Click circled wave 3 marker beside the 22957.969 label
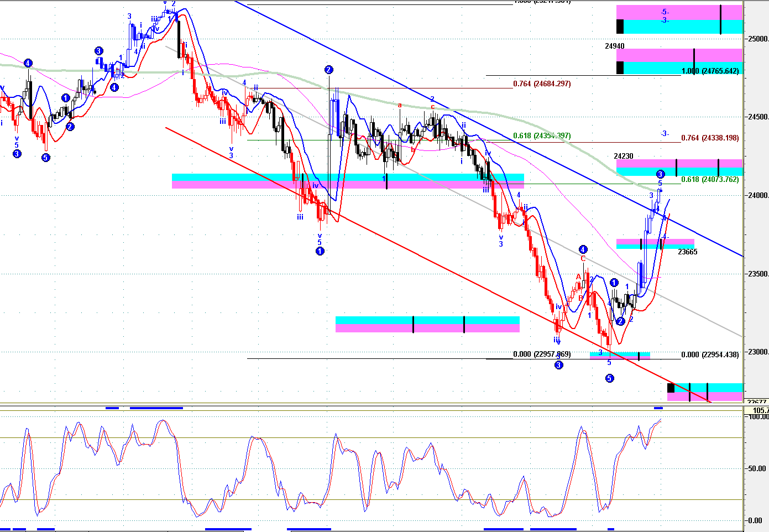This screenshot has height=532, width=769. click(x=559, y=365)
